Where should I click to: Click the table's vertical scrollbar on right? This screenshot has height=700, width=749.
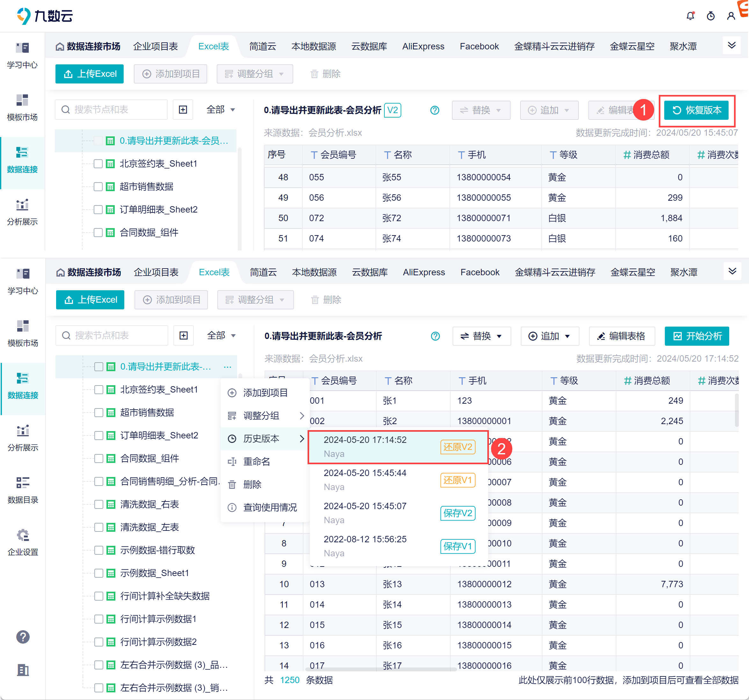pos(736,410)
